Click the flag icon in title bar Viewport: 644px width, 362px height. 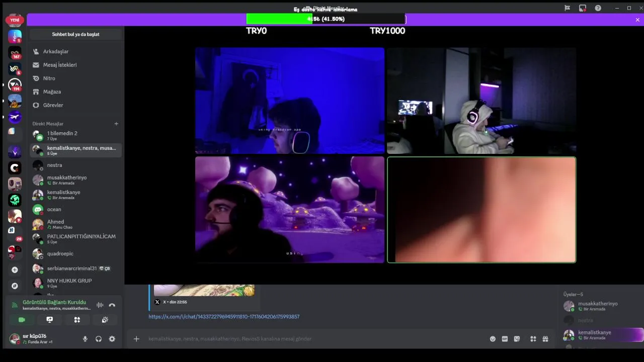[x=567, y=8]
